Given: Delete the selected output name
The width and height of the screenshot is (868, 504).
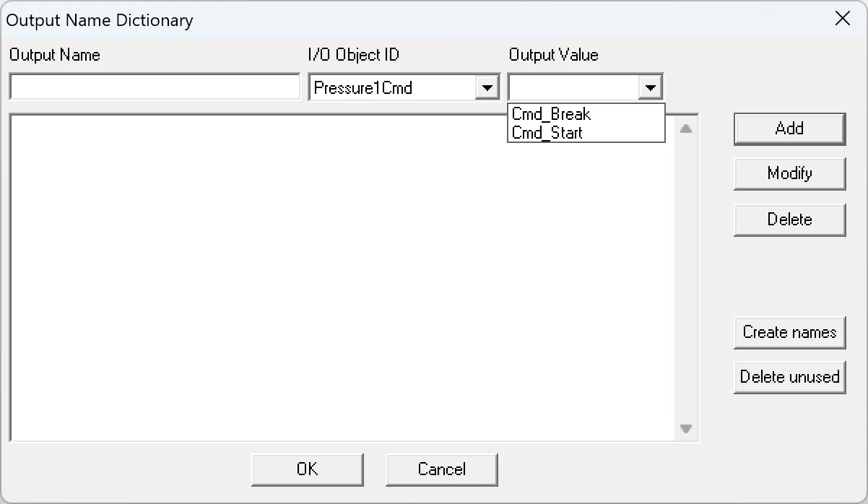Looking at the screenshot, I should (789, 220).
